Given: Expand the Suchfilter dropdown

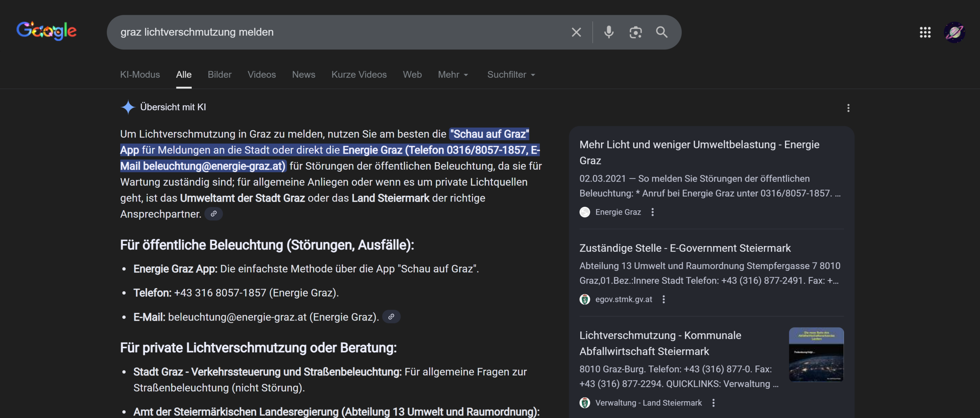Looking at the screenshot, I should (x=511, y=75).
